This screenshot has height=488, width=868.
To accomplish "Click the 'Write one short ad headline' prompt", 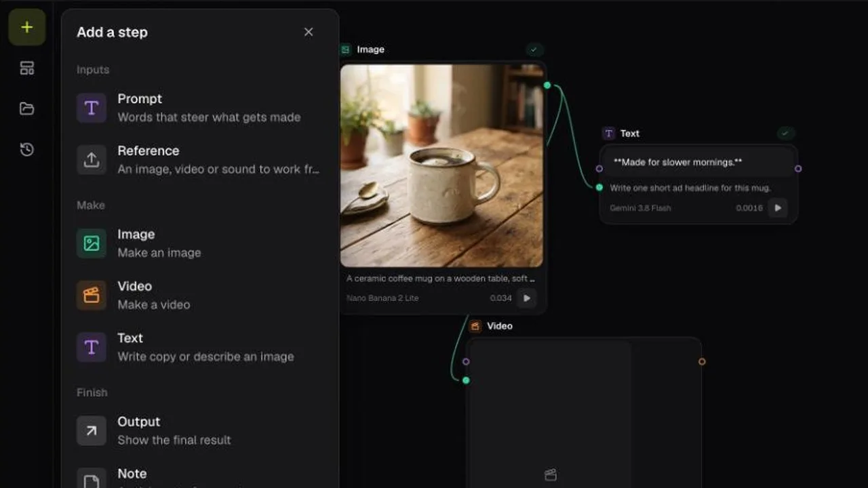I will point(690,188).
